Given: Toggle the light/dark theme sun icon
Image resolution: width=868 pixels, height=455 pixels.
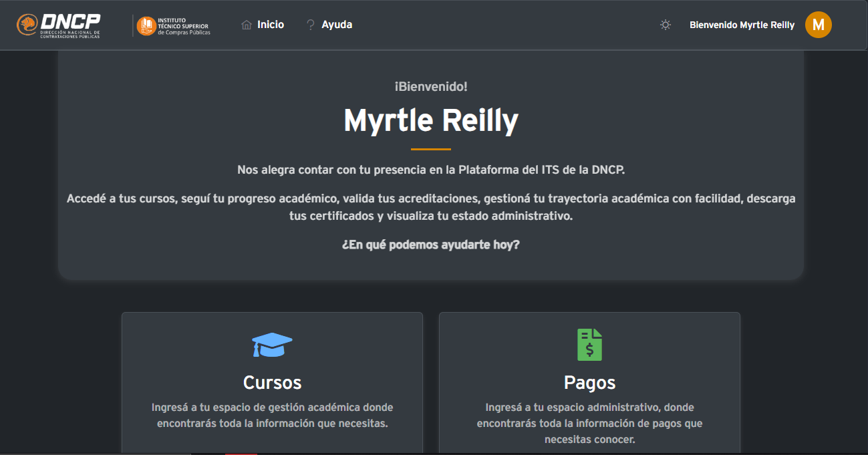Looking at the screenshot, I should click(x=665, y=25).
